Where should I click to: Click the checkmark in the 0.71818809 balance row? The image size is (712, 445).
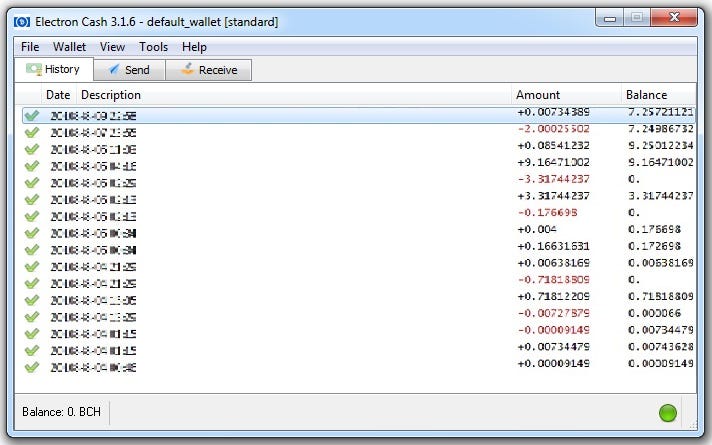point(31,300)
